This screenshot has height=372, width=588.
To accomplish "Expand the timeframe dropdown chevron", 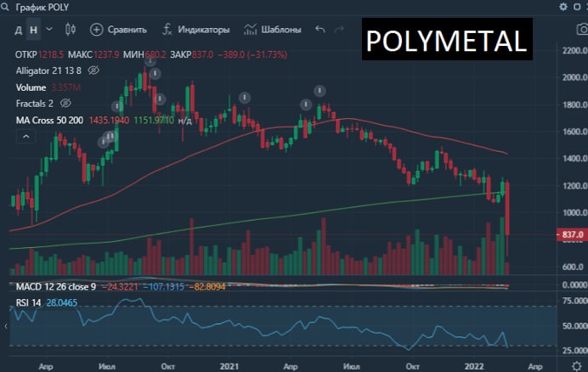I will (x=49, y=29).
